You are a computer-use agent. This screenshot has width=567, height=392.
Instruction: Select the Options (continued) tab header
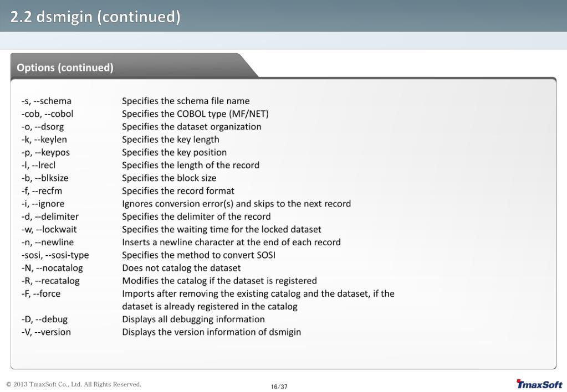65,68
